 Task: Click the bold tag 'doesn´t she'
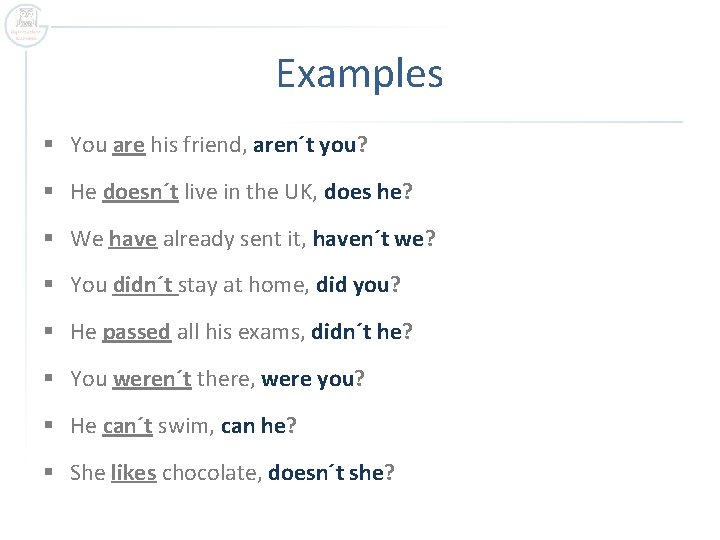[x=326, y=473]
